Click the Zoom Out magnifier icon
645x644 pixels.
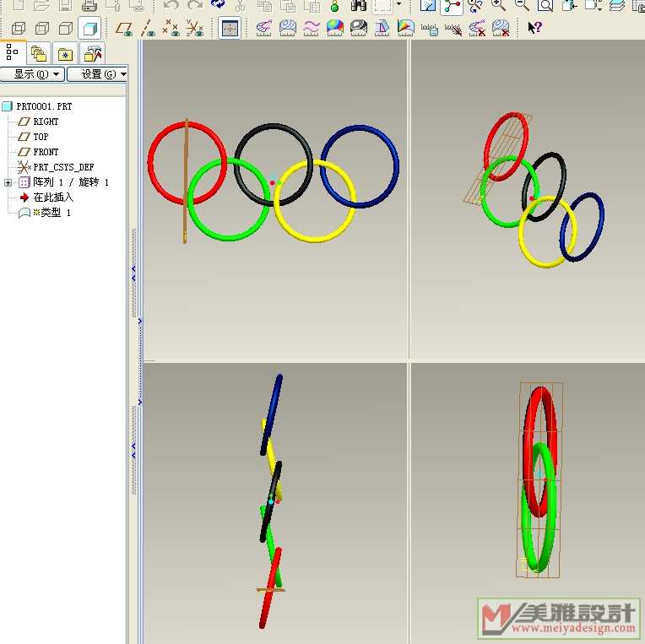[x=522, y=5]
